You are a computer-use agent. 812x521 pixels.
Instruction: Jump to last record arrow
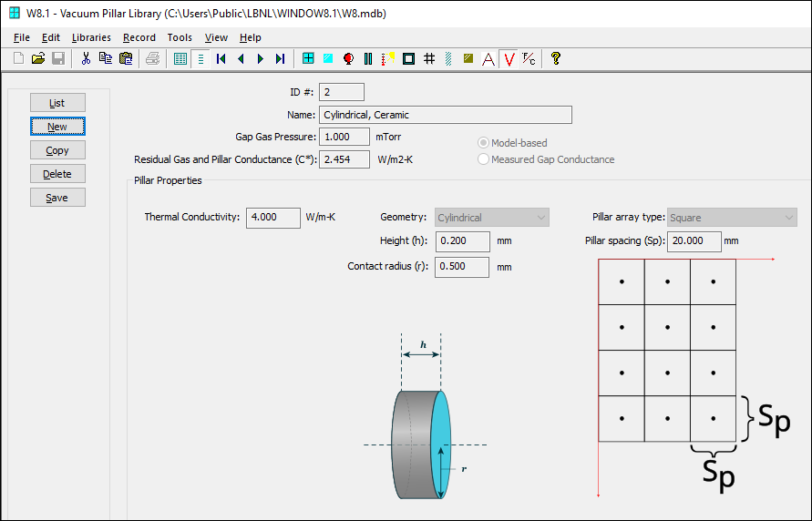pos(280,59)
